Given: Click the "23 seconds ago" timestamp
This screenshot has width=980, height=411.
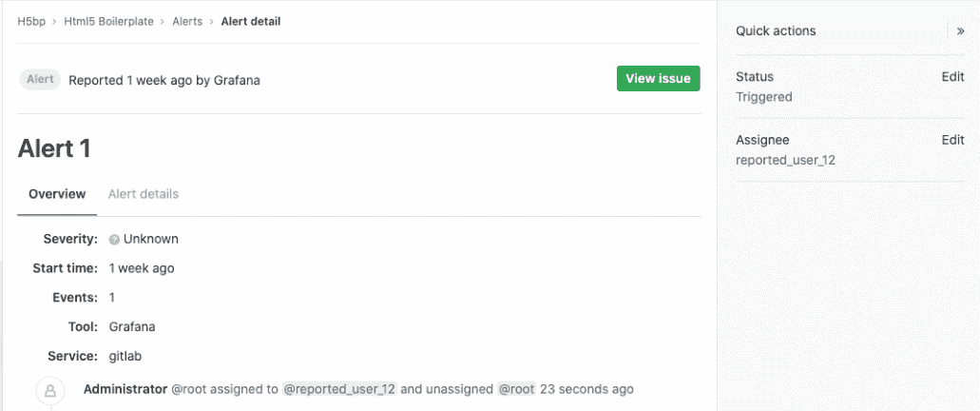Looking at the screenshot, I should (586, 389).
